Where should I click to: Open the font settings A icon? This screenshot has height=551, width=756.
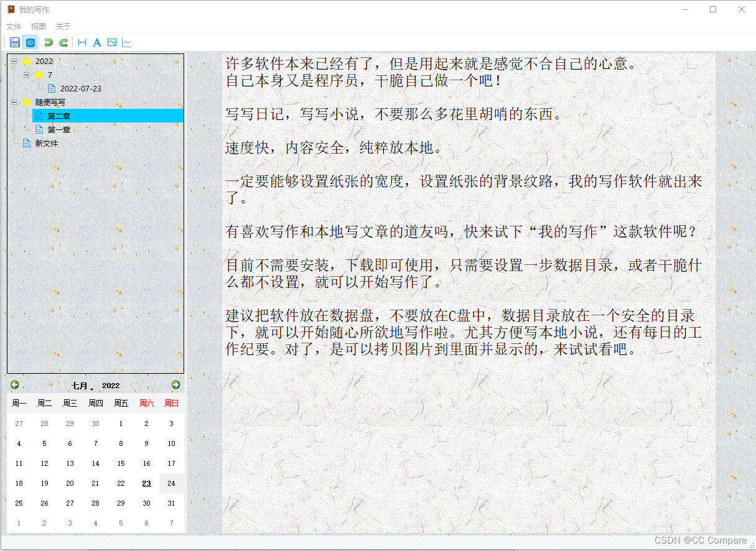click(x=97, y=42)
